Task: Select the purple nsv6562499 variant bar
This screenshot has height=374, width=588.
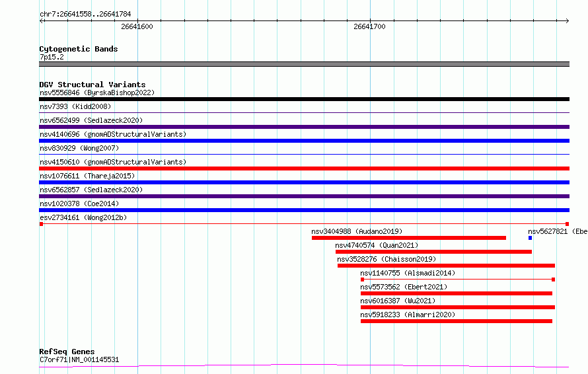Action: (x=304, y=127)
